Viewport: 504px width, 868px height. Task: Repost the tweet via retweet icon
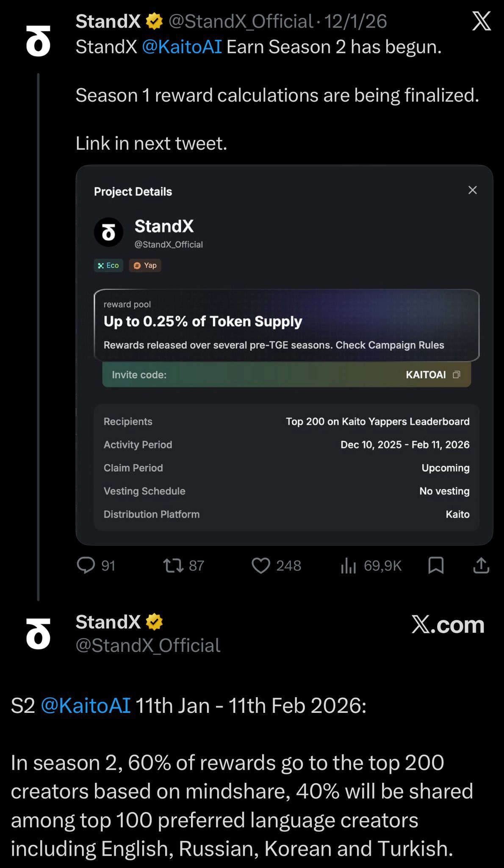tap(173, 565)
